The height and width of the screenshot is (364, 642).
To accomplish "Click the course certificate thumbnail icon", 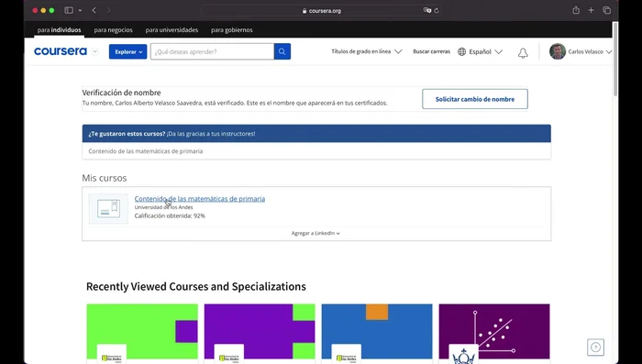I will 108,209.
